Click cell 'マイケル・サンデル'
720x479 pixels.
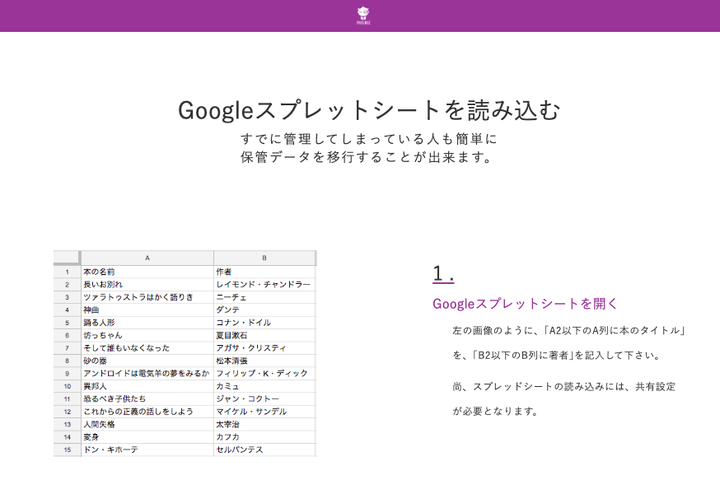[x=264, y=411]
